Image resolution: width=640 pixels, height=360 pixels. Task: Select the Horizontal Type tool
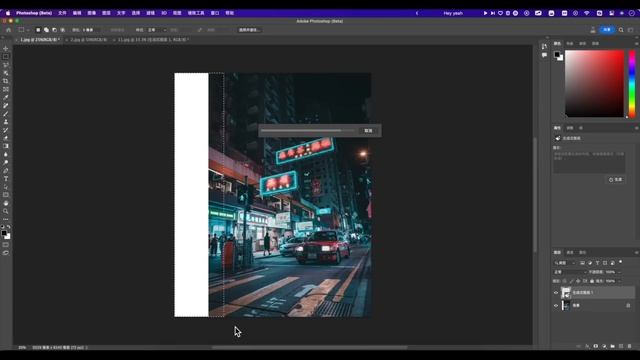point(6,179)
